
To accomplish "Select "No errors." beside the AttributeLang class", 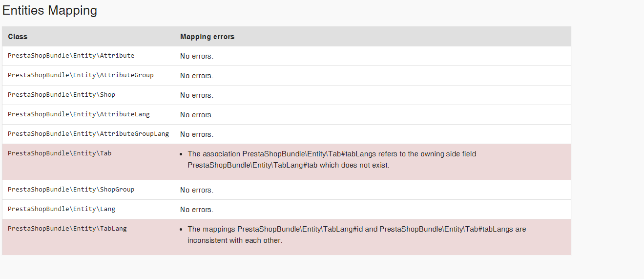I will coord(197,115).
